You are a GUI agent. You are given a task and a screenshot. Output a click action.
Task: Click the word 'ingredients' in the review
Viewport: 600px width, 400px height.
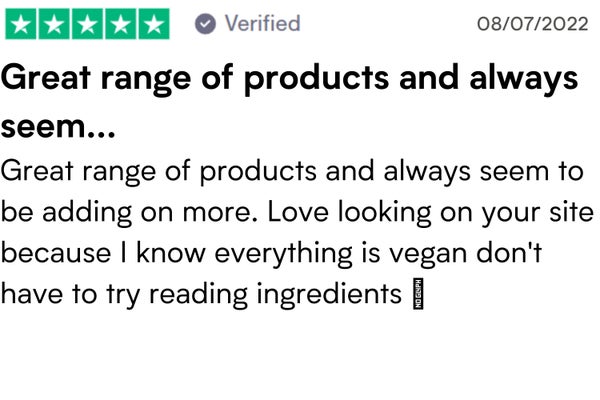click(329, 295)
